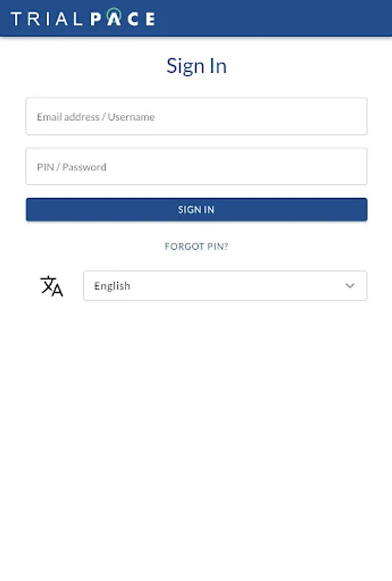This screenshot has height=581, width=392.
Task: Click the Email address / Username input field
Action: click(x=196, y=116)
